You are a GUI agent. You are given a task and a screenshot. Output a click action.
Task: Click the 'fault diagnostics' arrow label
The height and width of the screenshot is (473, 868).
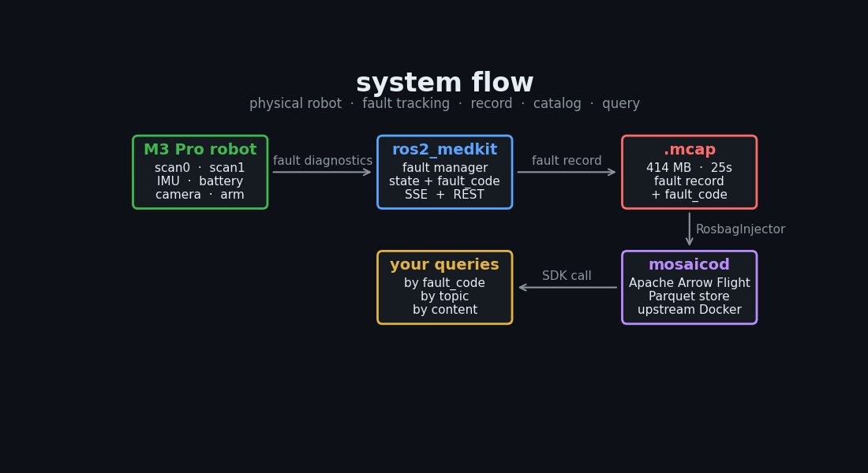[323, 161]
